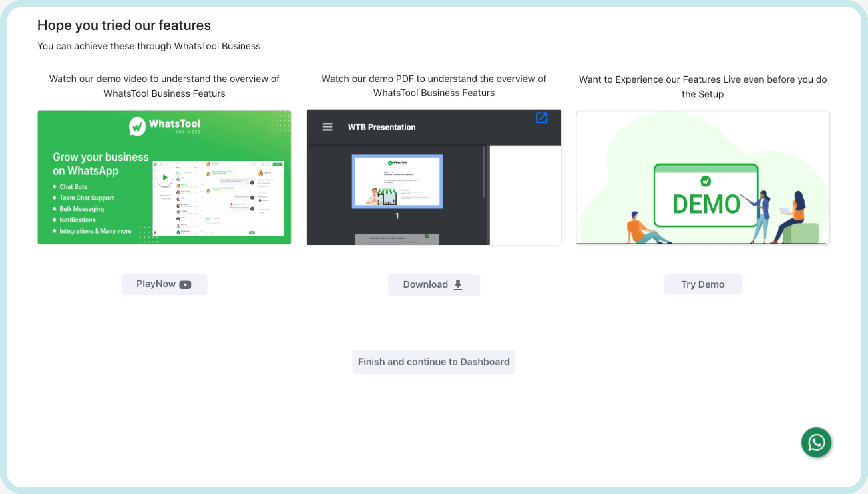Select the second page thumbnail in the PDF sidebar
868x494 pixels.
tap(397, 239)
